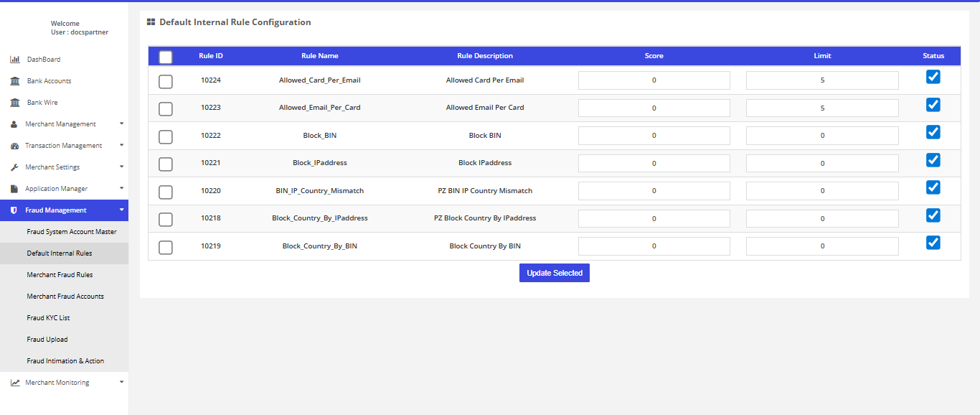Click the Merchant Monitoring line-chart icon
The height and width of the screenshot is (415, 980).
(x=14, y=383)
